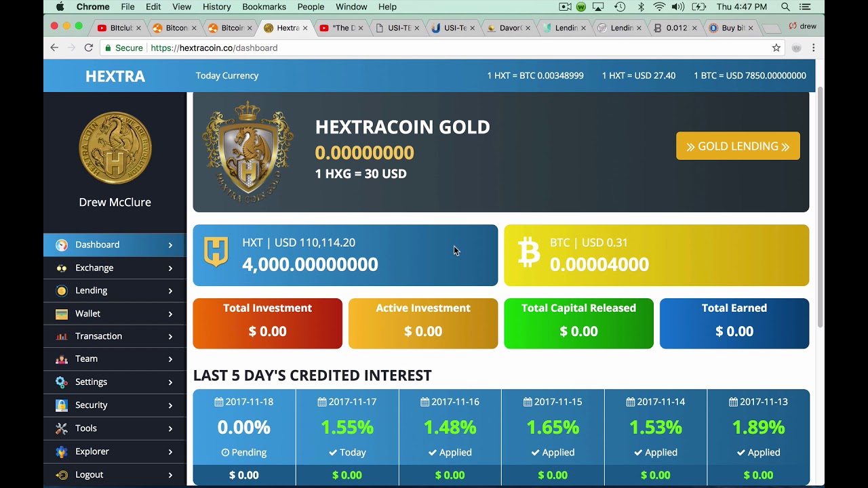
Task: Open the Apple menu
Action: [x=60, y=7]
